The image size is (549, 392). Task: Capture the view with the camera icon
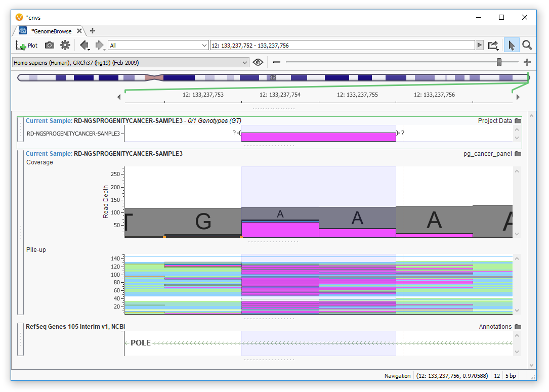tap(49, 45)
